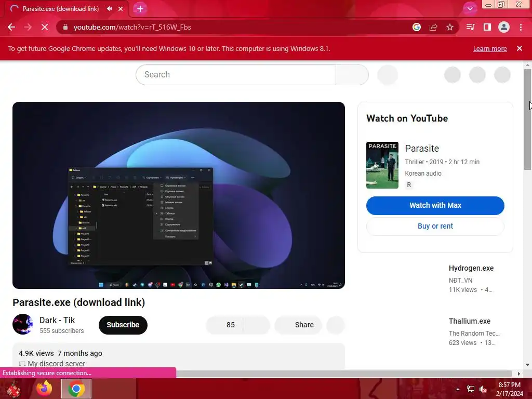Open Thallium.exe recommended video
This screenshot has height=399, width=532.
tap(470, 321)
